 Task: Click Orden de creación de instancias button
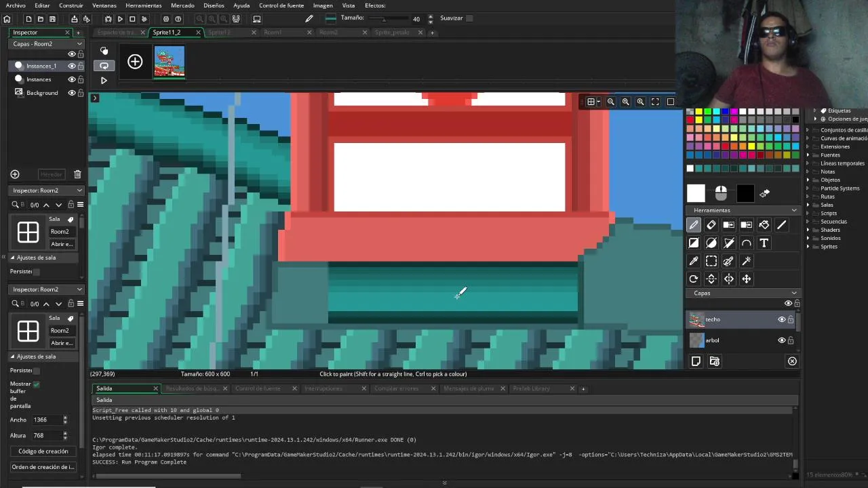pos(43,467)
